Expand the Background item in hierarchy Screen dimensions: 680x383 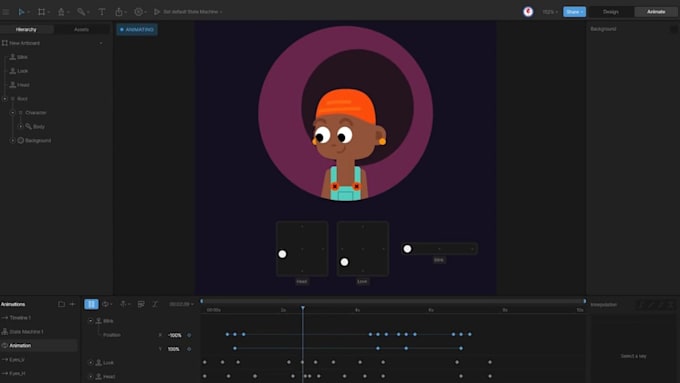tap(13, 141)
